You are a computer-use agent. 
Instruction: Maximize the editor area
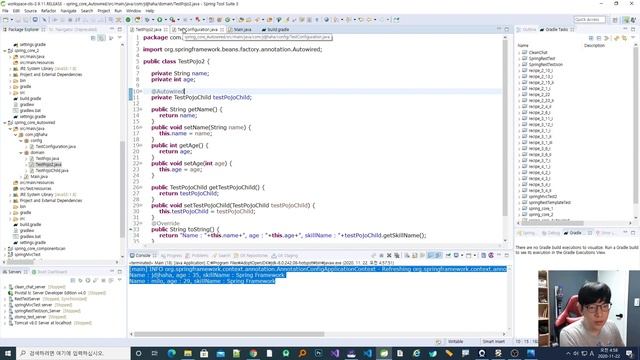click(507, 29)
